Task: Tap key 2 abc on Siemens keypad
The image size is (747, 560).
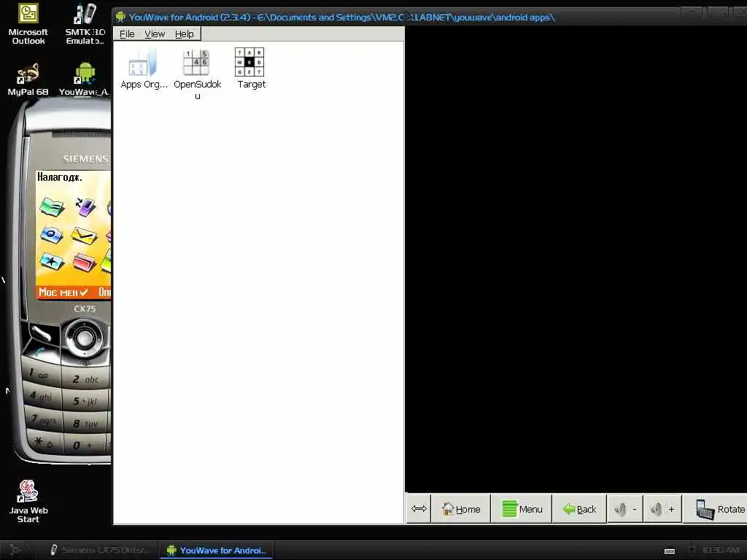Action: point(85,379)
